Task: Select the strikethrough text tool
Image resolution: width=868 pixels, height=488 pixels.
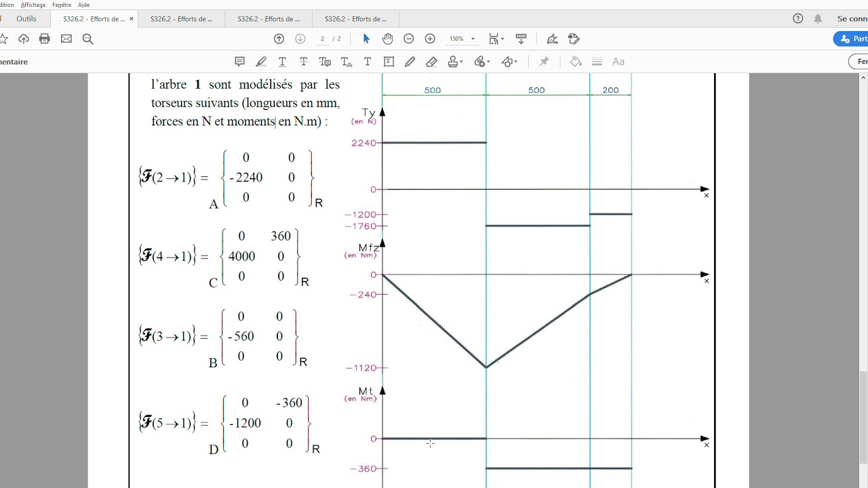Action: pyautogui.click(x=304, y=62)
